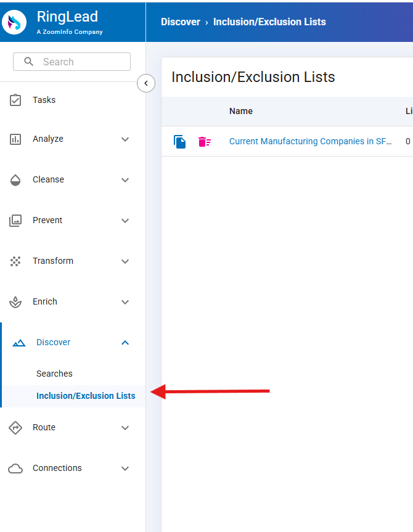Delete the Current Manufacturing Companies list
The image size is (413, 532).
click(204, 141)
